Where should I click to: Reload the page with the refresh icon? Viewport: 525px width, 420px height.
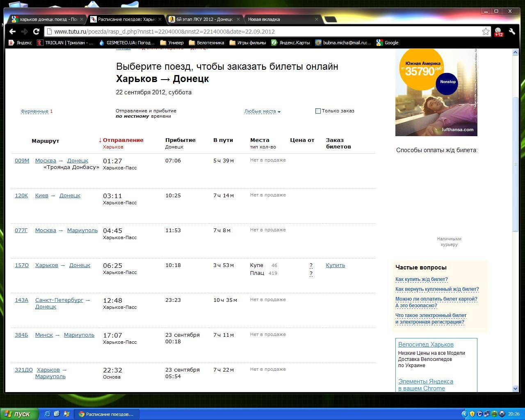tap(36, 32)
